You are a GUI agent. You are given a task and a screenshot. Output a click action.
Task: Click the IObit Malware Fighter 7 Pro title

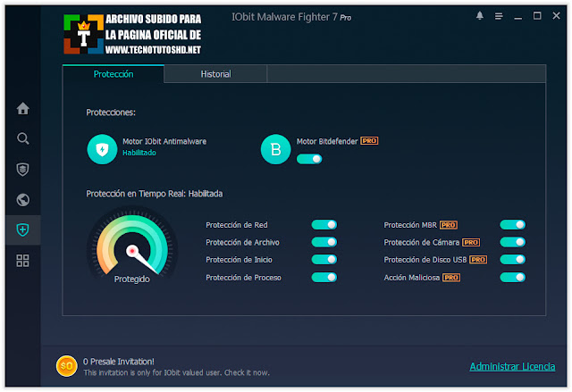coord(291,17)
